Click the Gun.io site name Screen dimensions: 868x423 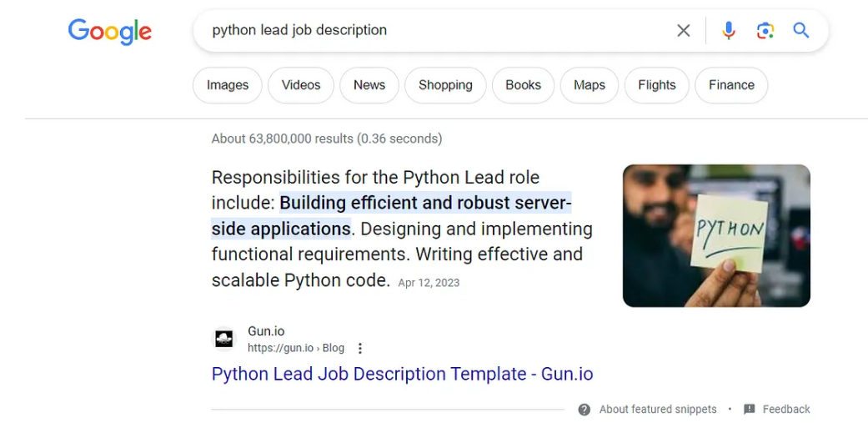click(266, 331)
